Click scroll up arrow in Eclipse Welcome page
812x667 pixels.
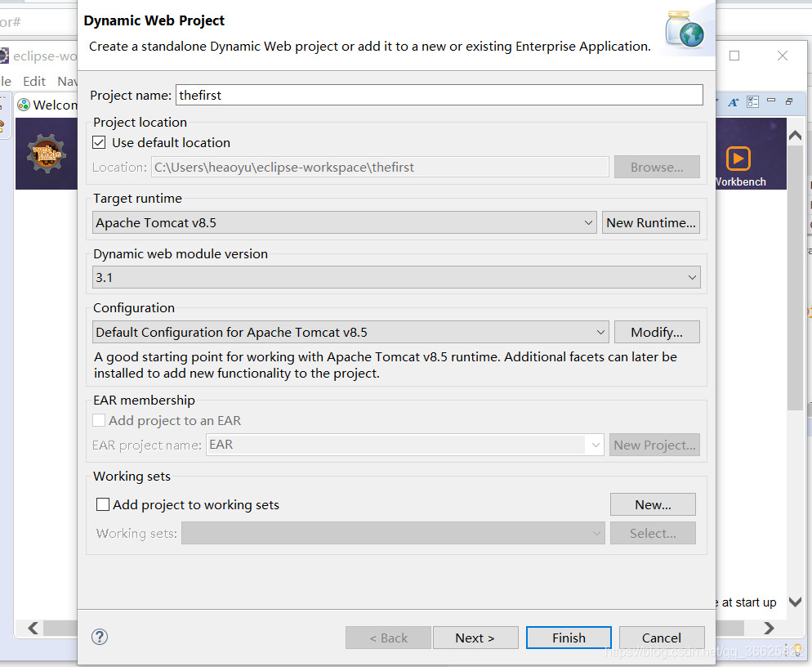point(795,135)
